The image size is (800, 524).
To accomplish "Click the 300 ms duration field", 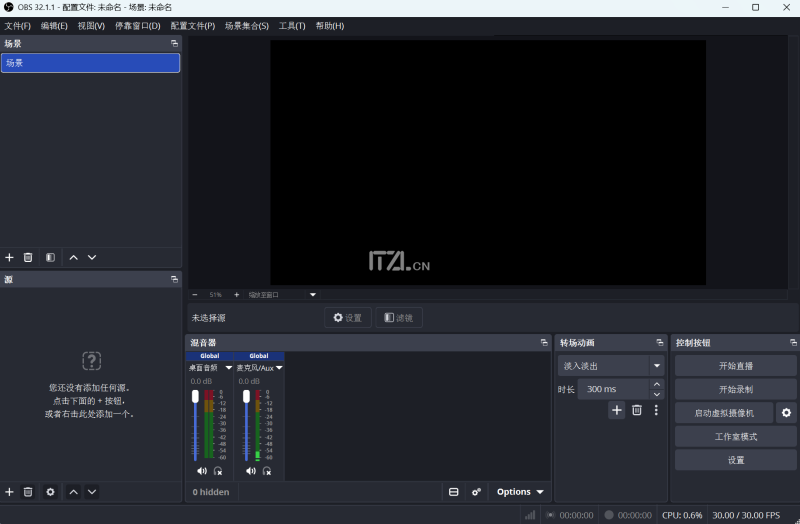I will tap(614, 389).
